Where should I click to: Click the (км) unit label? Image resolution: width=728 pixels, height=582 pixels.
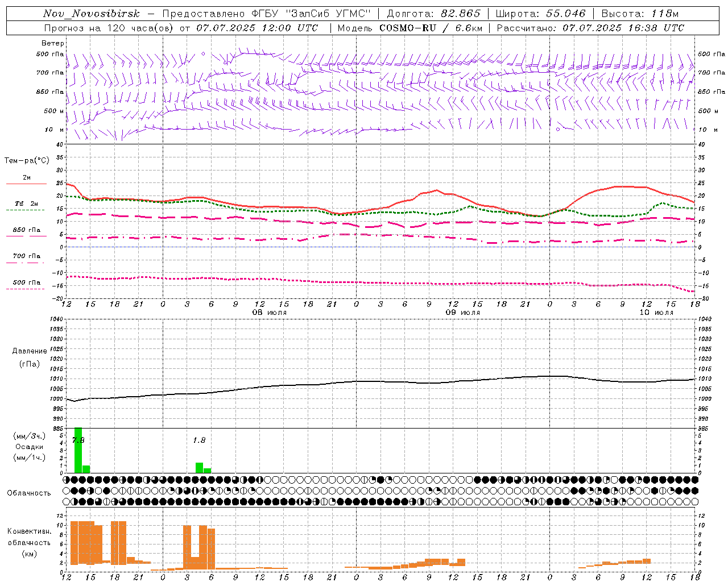[30, 554]
